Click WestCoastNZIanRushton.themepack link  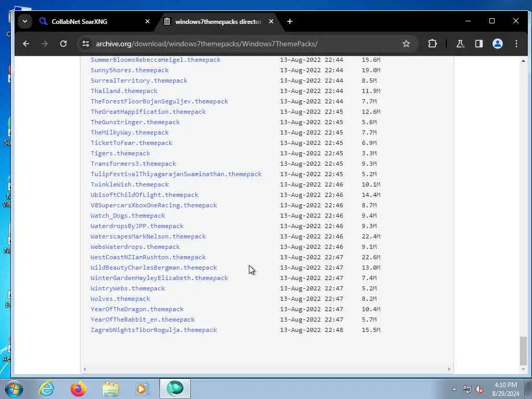coord(148,257)
